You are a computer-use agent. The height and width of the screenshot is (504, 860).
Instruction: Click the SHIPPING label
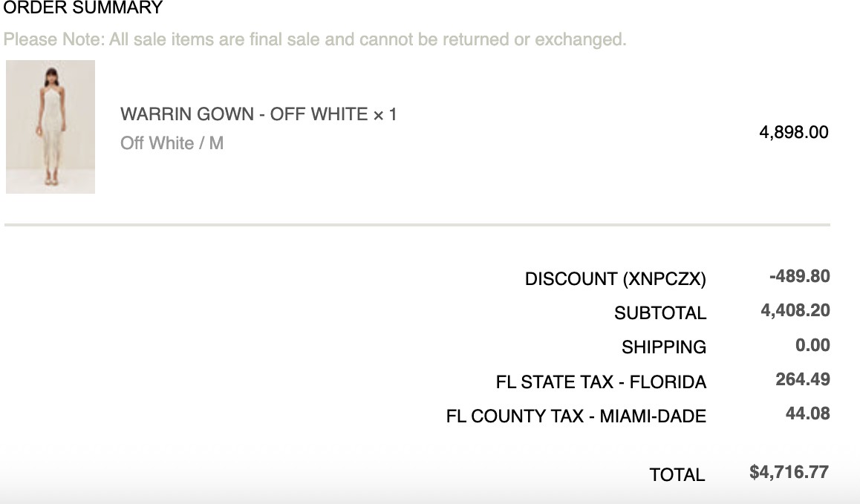(663, 347)
